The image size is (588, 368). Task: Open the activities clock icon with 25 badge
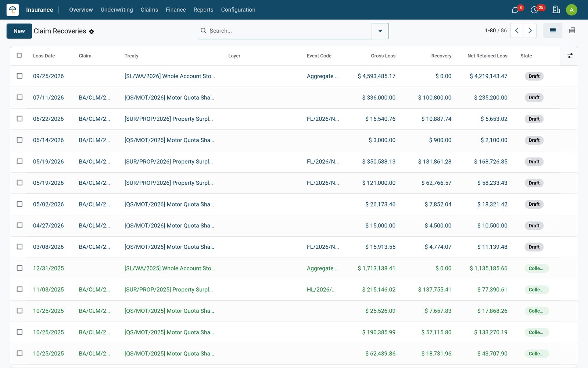click(x=534, y=10)
